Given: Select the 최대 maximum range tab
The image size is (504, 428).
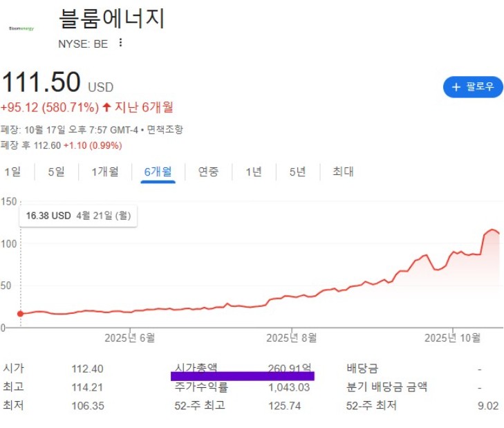Looking at the screenshot, I should coord(343,171).
